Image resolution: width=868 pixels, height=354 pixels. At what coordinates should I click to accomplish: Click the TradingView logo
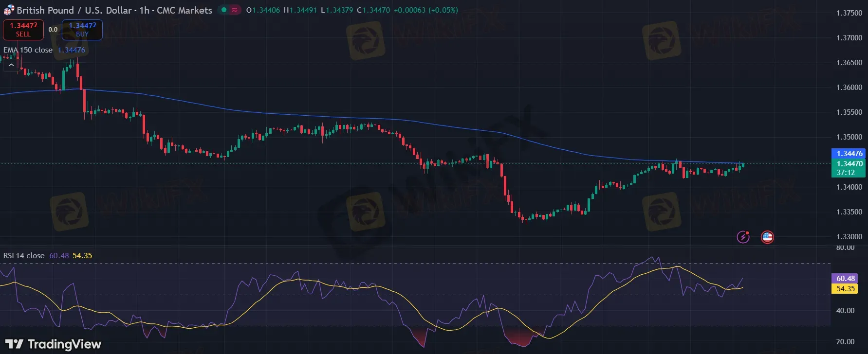[53, 344]
